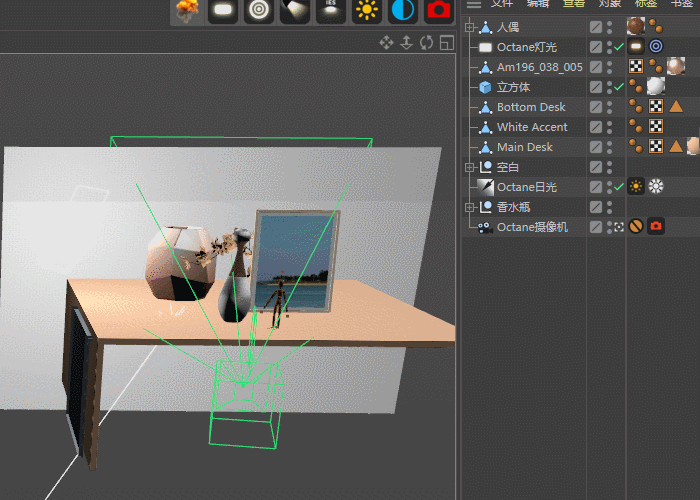Expand the 香水瓶 null object hierarchy

point(469,207)
